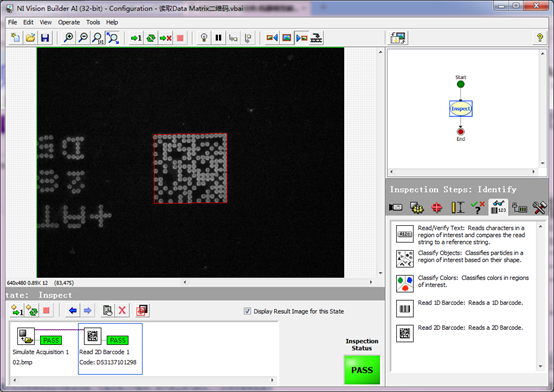The image size is (554, 392).
Task: Delete selected step with red X
Action: (x=122, y=311)
